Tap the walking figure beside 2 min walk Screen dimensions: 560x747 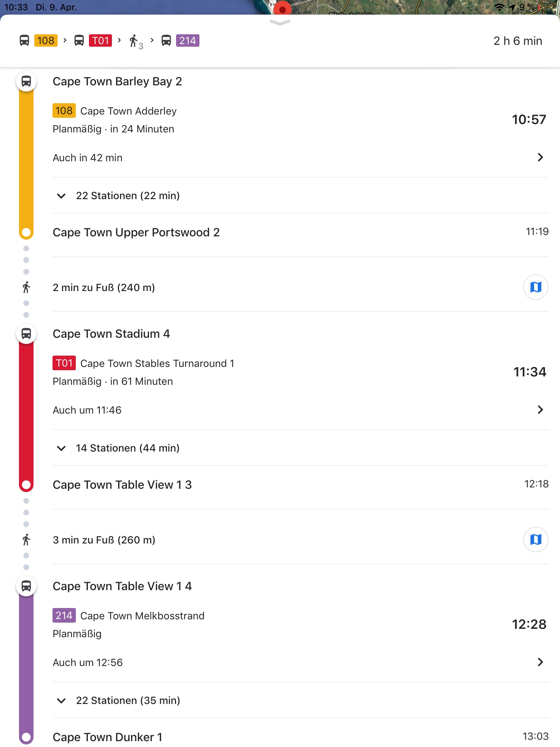click(x=26, y=287)
